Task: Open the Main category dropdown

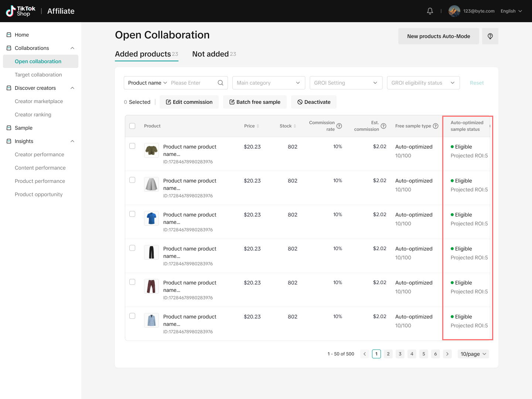Action: [x=269, y=83]
